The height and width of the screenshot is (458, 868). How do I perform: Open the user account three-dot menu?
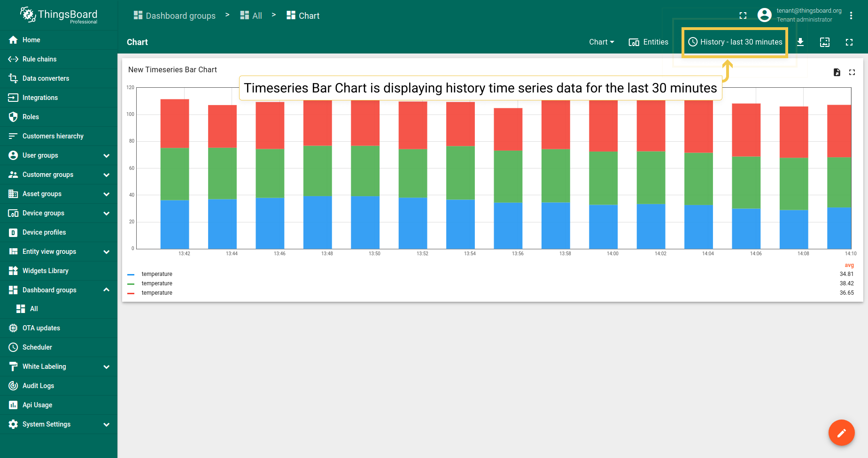point(851,15)
